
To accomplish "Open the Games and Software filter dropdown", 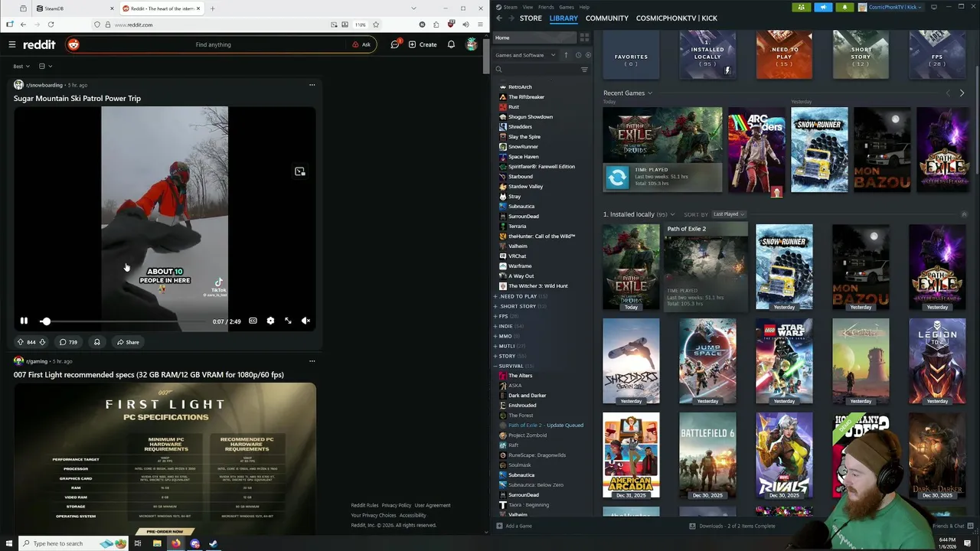I will click(x=525, y=55).
